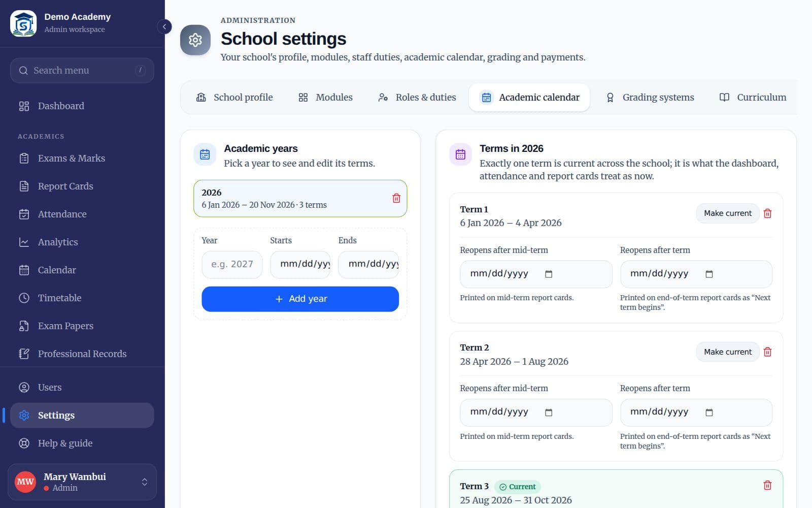The image size is (812, 508).
Task: Click the School settings gear icon
Action: (x=195, y=40)
